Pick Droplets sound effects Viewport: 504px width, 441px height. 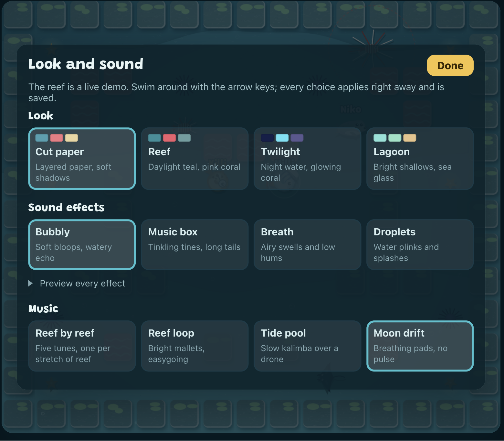tap(420, 244)
